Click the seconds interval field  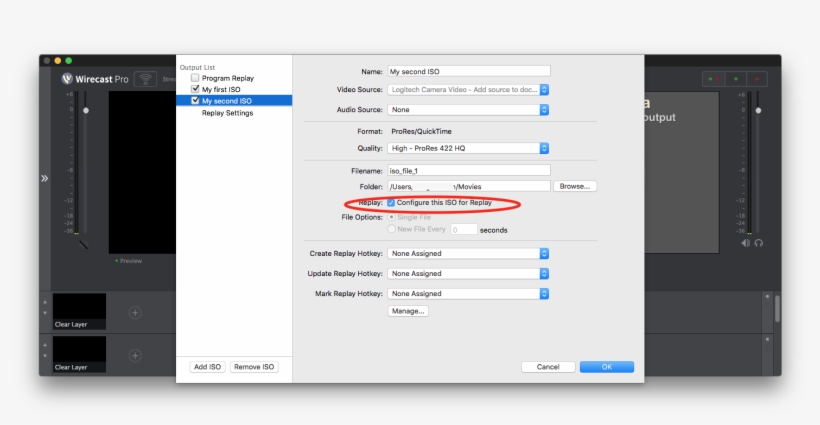coord(464,229)
